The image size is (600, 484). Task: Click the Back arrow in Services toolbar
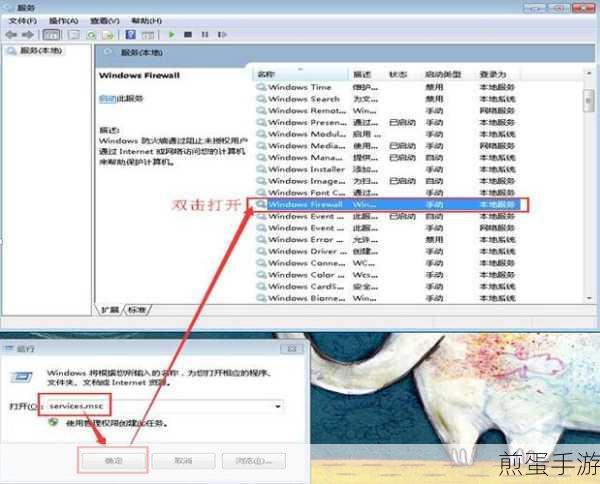pyautogui.click(x=11, y=35)
